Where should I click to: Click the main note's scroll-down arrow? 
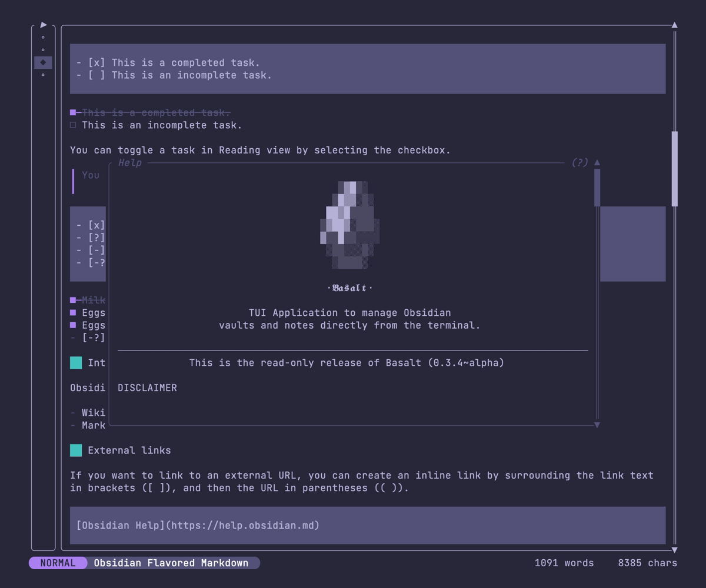pos(674,550)
